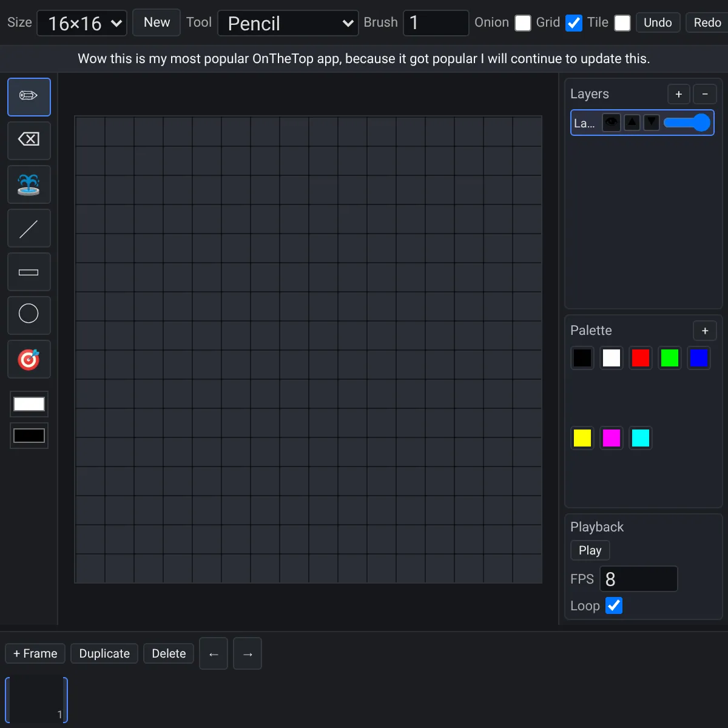
Task: Click the New button
Action: pyautogui.click(x=157, y=22)
